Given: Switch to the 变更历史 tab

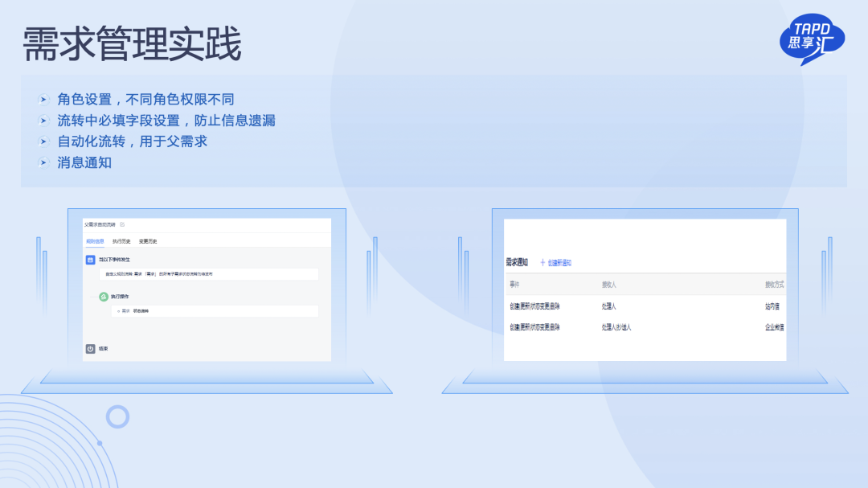Looking at the screenshot, I should [x=148, y=241].
